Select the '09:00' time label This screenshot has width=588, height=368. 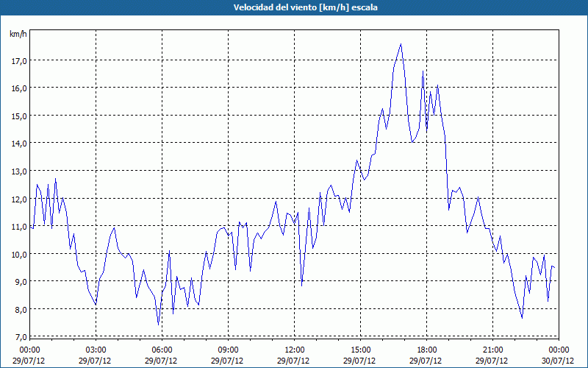click(x=228, y=350)
